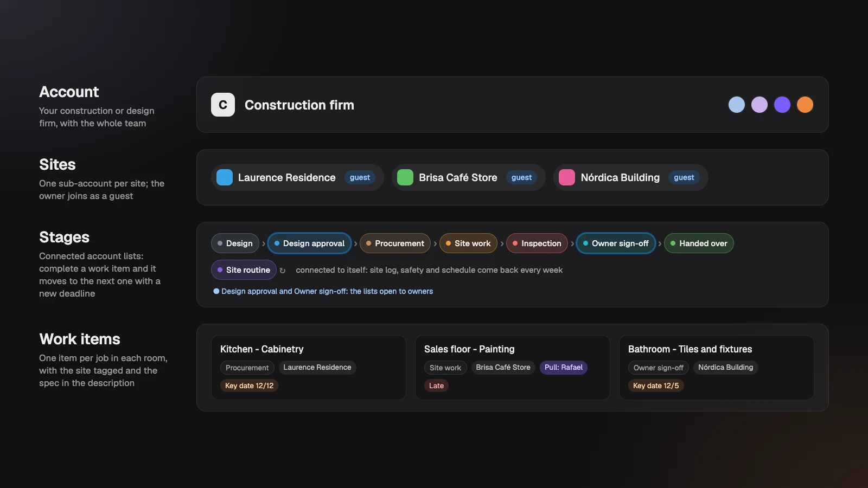Click guest badge on Nórdica Building

[684, 177]
